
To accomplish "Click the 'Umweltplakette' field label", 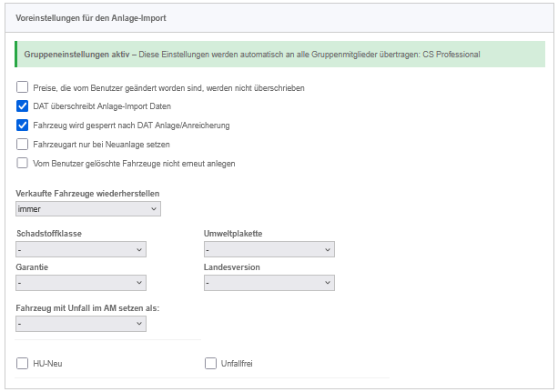I will tap(233, 234).
